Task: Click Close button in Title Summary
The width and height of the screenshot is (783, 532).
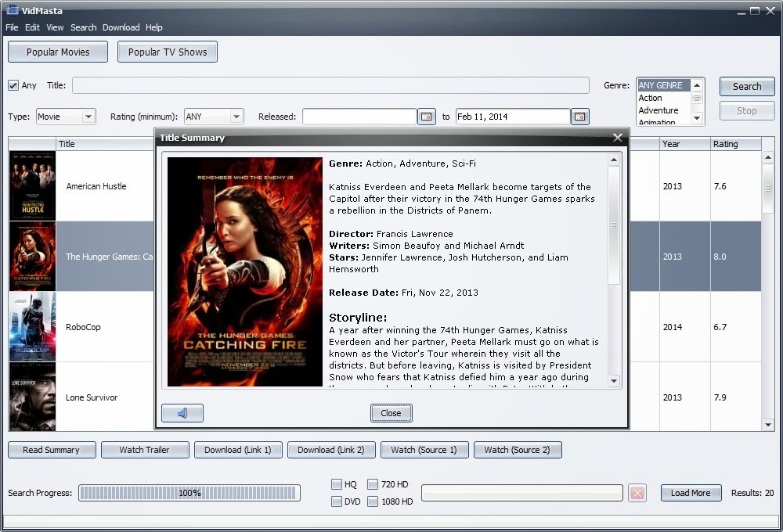Action: tap(391, 413)
